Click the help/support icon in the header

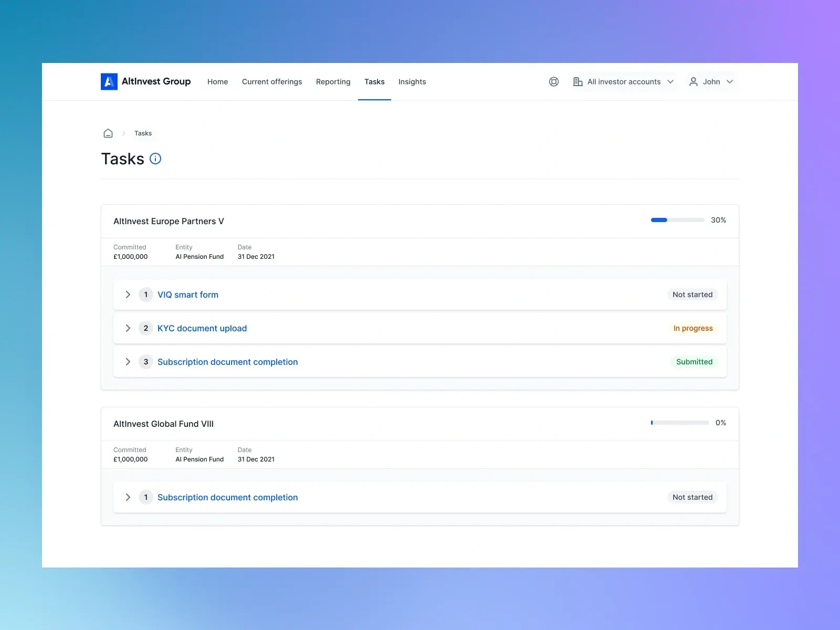[553, 81]
